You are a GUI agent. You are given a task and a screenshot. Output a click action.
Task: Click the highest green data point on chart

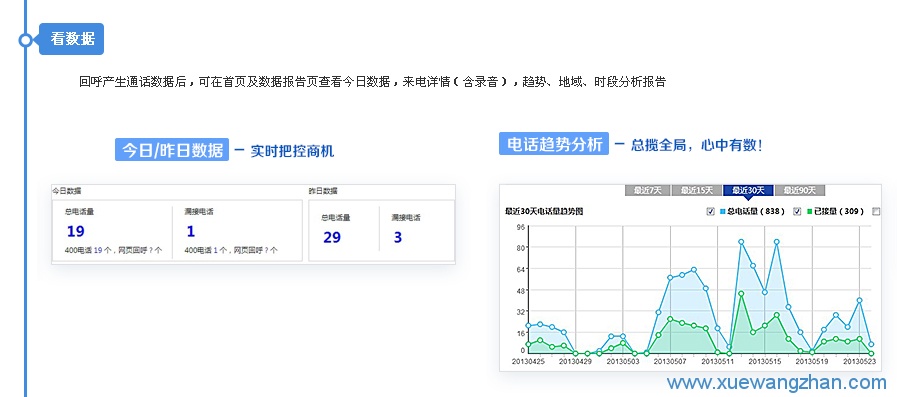[741, 293]
